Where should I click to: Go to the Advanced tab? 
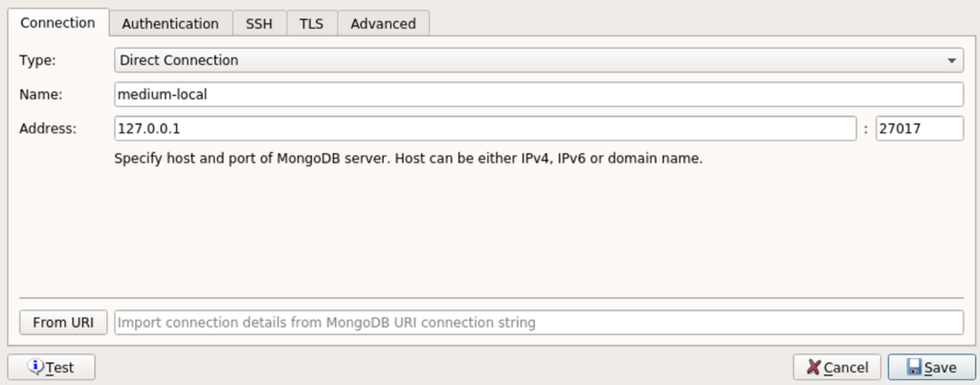click(383, 24)
